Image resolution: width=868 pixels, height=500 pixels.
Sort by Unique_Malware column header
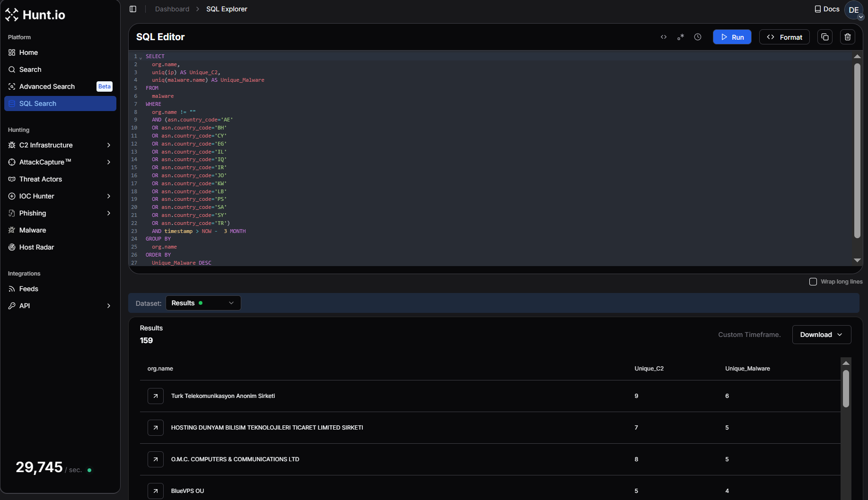pyautogui.click(x=747, y=369)
